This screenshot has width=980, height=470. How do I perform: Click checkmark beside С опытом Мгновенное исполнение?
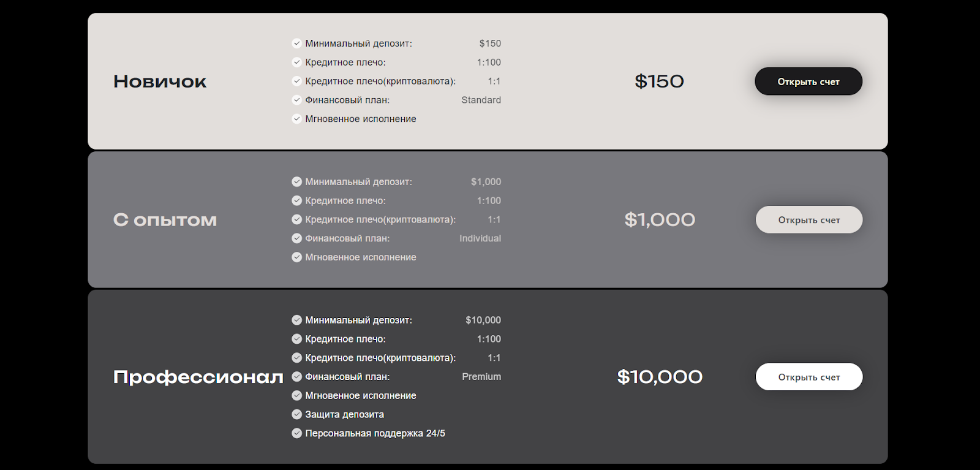click(x=296, y=257)
